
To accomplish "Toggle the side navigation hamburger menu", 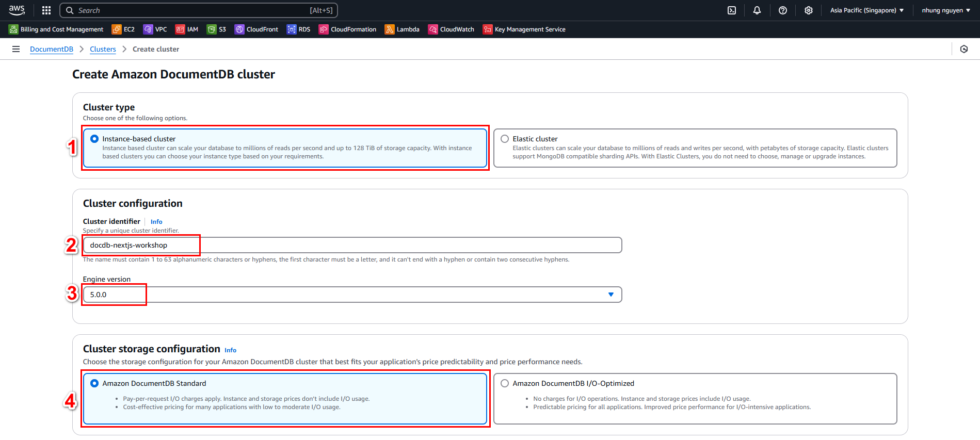I will [x=16, y=49].
